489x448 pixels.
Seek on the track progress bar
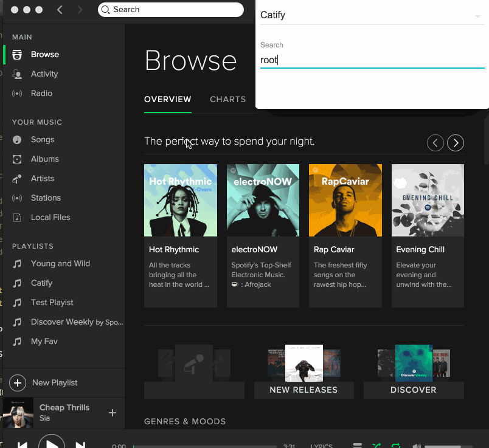pos(205,447)
